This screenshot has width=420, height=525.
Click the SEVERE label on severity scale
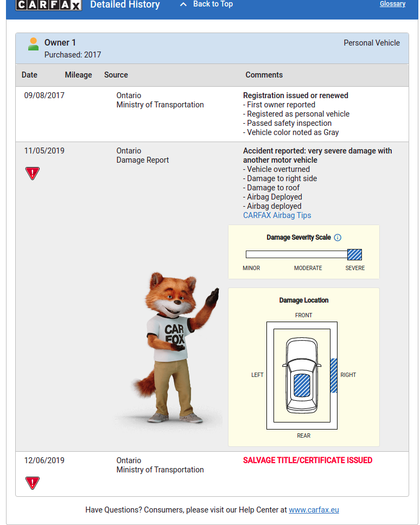(x=355, y=268)
